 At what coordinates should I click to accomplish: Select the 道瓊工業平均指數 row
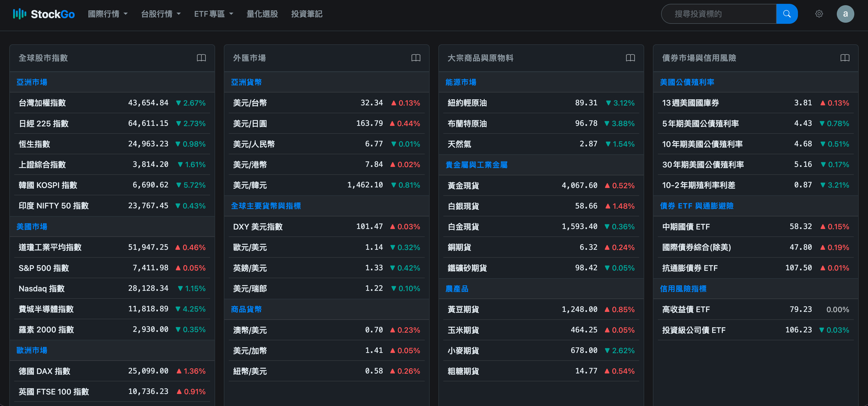[112, 247]
